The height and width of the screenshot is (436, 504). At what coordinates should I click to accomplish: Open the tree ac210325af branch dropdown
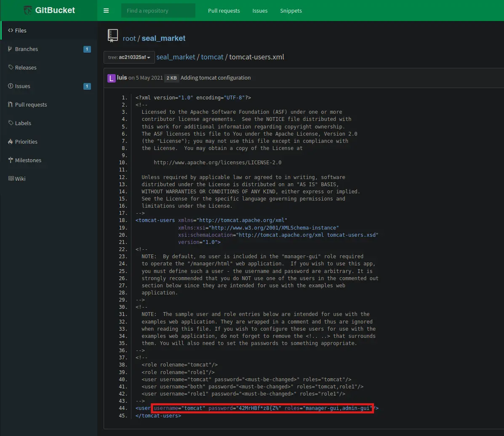129,57
